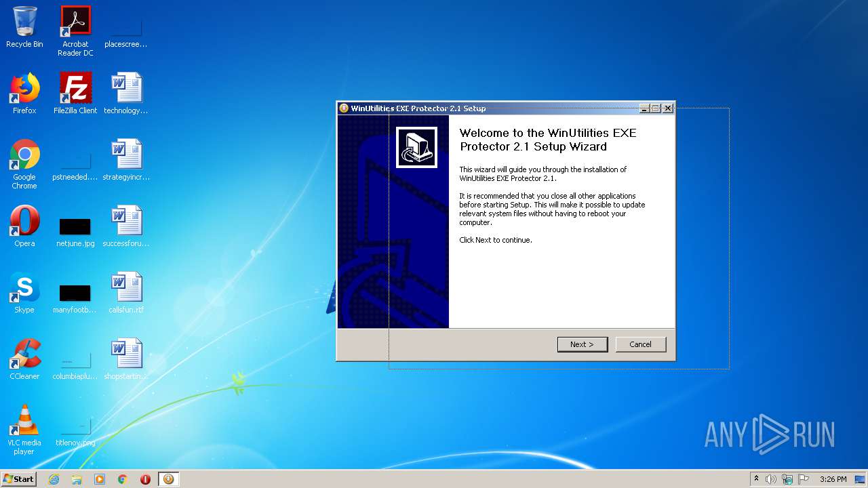Launch FileZilla Client shortcut

pyautogui.click(x=75, y=94)
